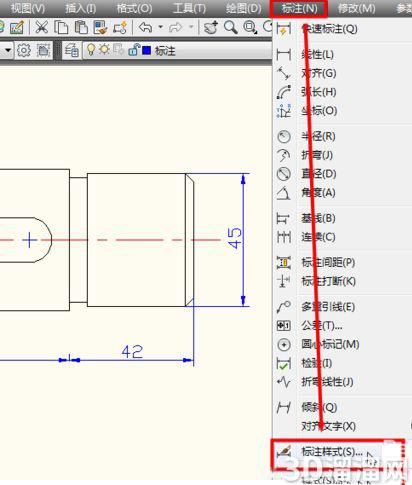Viewport: 412px width, 485px height.
Task: Open the Layer Properties Manager icon
Action: click(71, 51)
